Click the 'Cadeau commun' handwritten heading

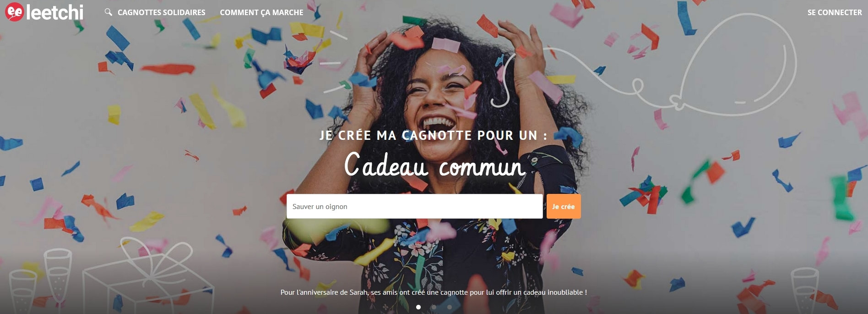pos(434,165)
